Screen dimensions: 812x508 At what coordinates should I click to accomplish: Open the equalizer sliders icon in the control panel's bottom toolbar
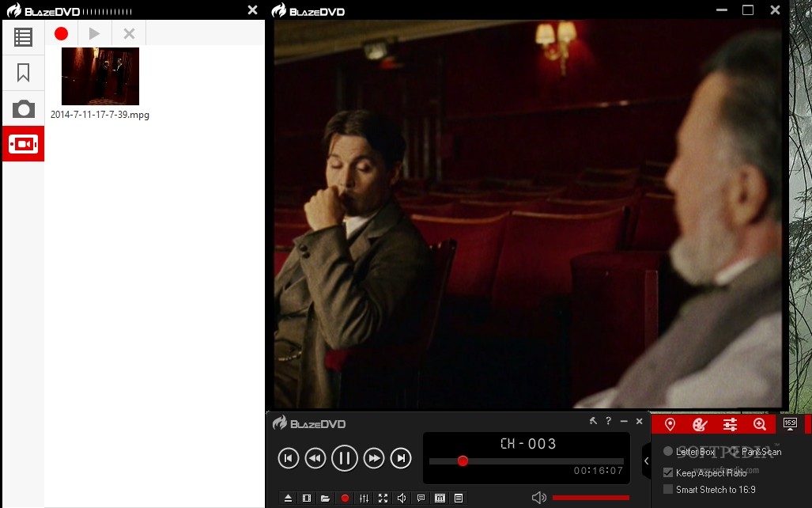pos(364,499)
